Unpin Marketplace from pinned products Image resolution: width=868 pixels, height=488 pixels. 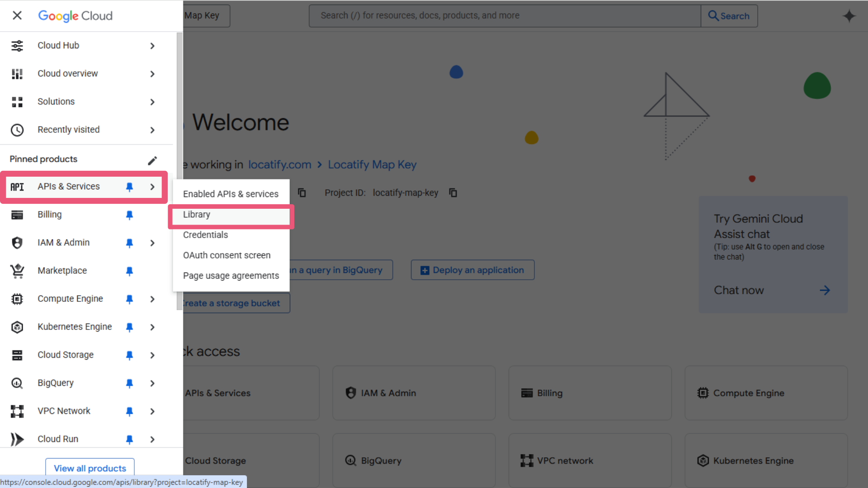(x=129, y=271)
